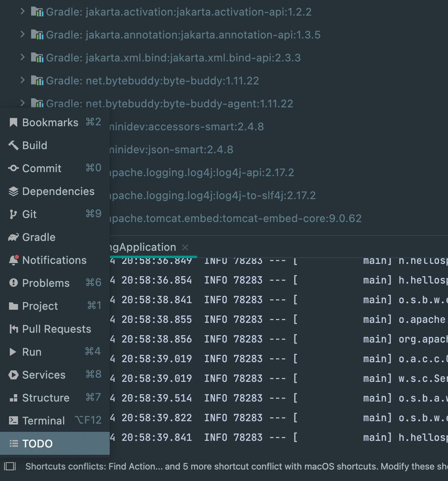This screenshot has width=448, height=481.
Task: Click the Gradle elephant icon
Action: [13, 237]
